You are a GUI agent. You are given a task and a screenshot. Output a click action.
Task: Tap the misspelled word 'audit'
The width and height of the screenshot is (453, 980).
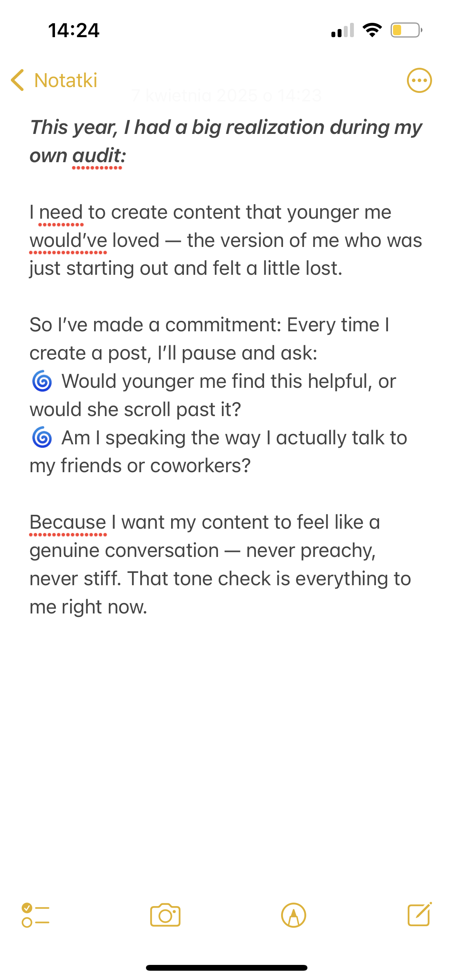[97, 156]
